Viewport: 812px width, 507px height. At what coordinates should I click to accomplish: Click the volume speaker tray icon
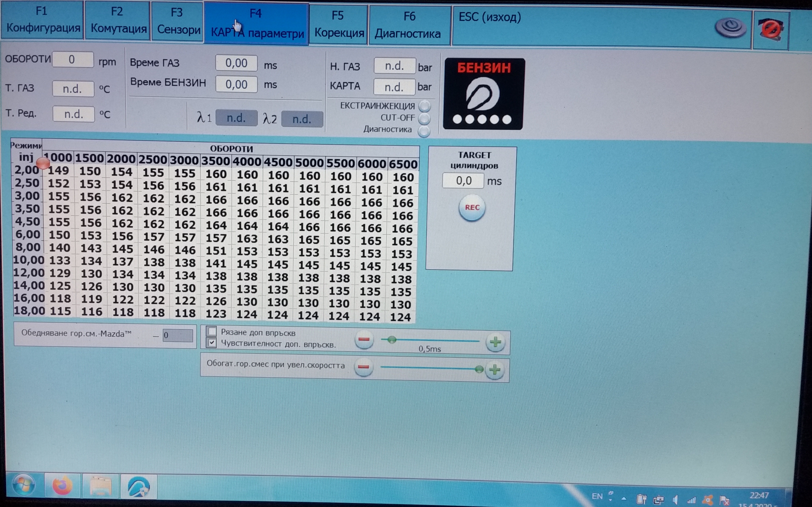675,499
